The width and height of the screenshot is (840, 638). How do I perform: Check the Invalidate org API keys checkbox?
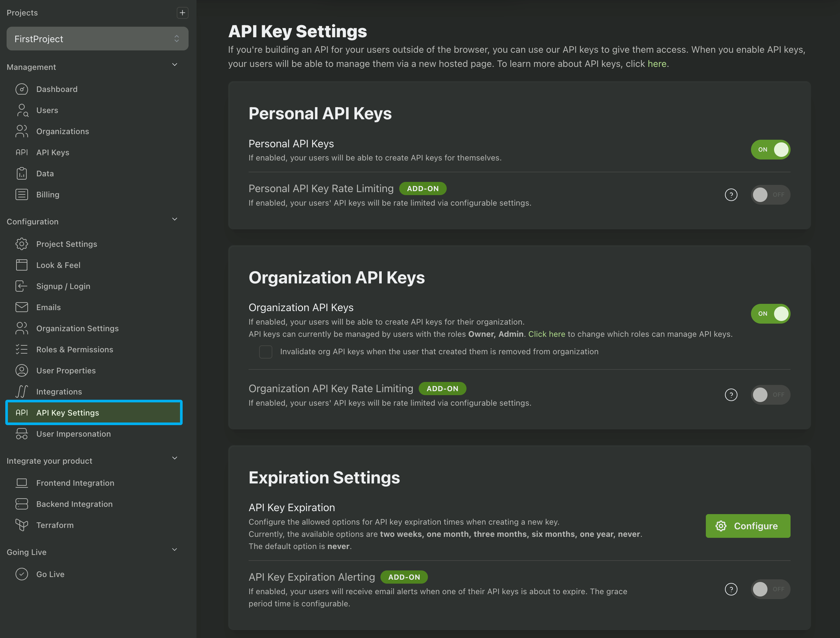coord(266,352)
